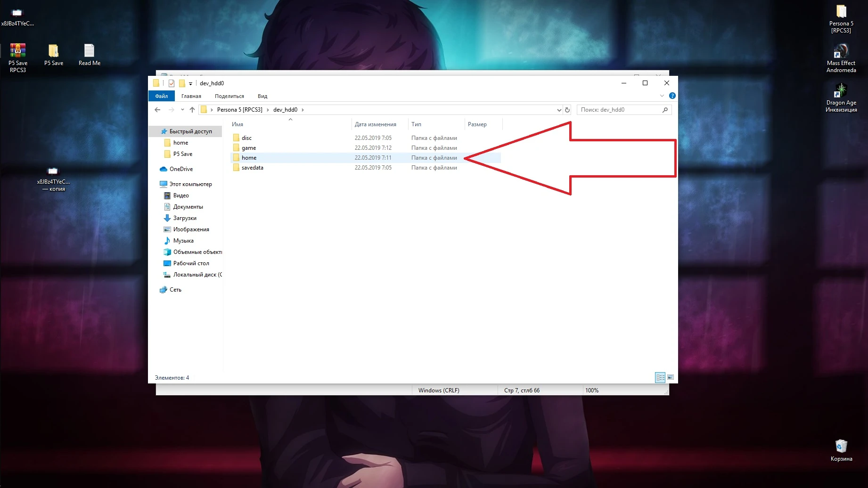
Task: Expand the chevron between Persona 5 and dev_hdd0
Action: (268, 110)
